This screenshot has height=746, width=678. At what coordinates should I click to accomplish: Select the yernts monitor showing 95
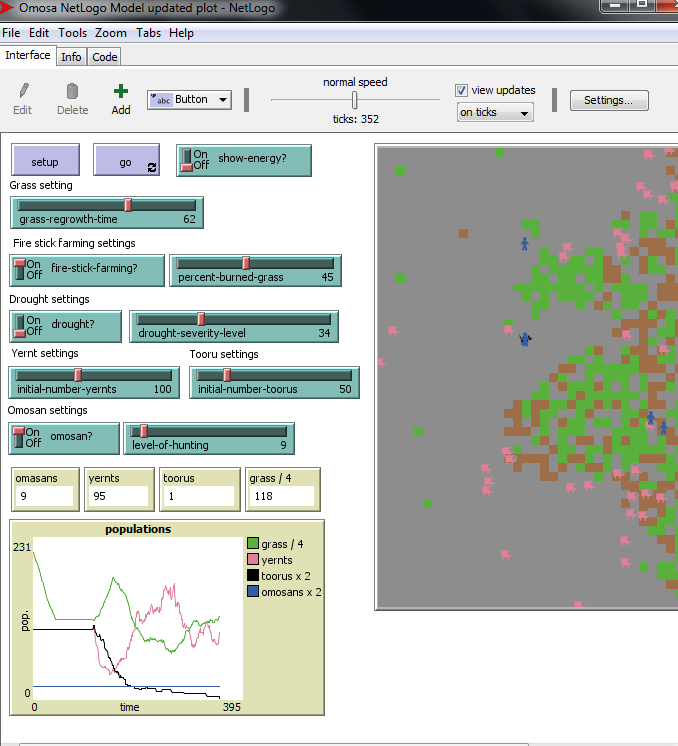coord(119,490)
